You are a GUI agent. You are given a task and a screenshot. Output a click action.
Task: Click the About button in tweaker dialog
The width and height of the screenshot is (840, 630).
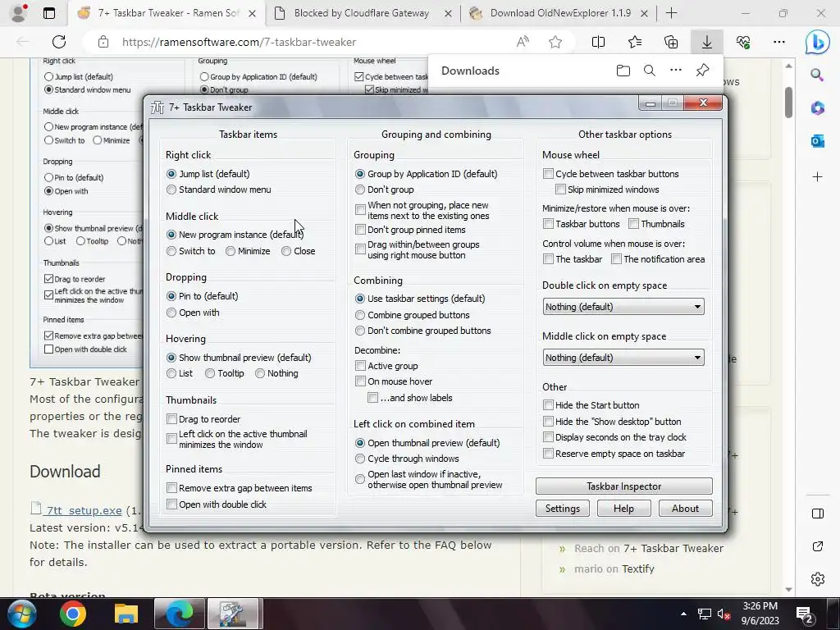click(x=685, y=509)
